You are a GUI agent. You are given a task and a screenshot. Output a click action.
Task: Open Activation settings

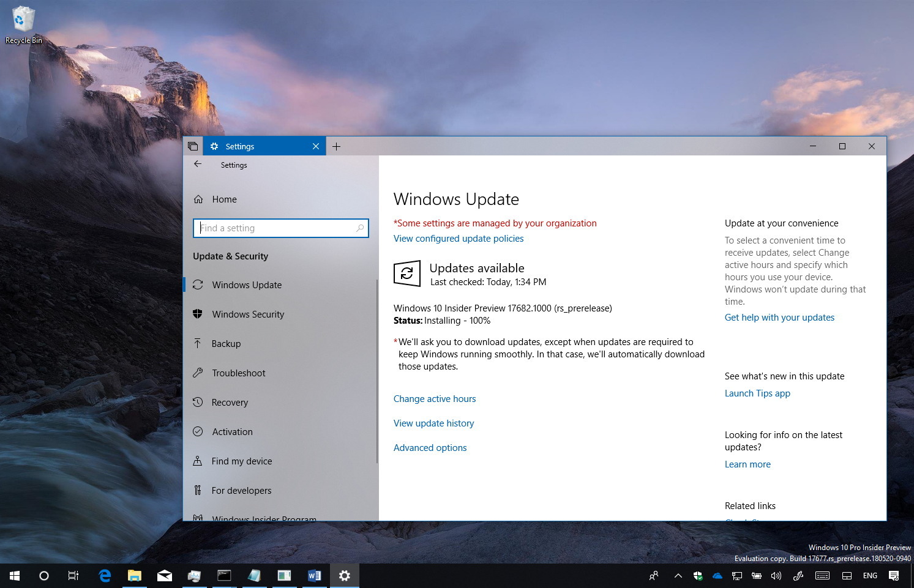280,432
